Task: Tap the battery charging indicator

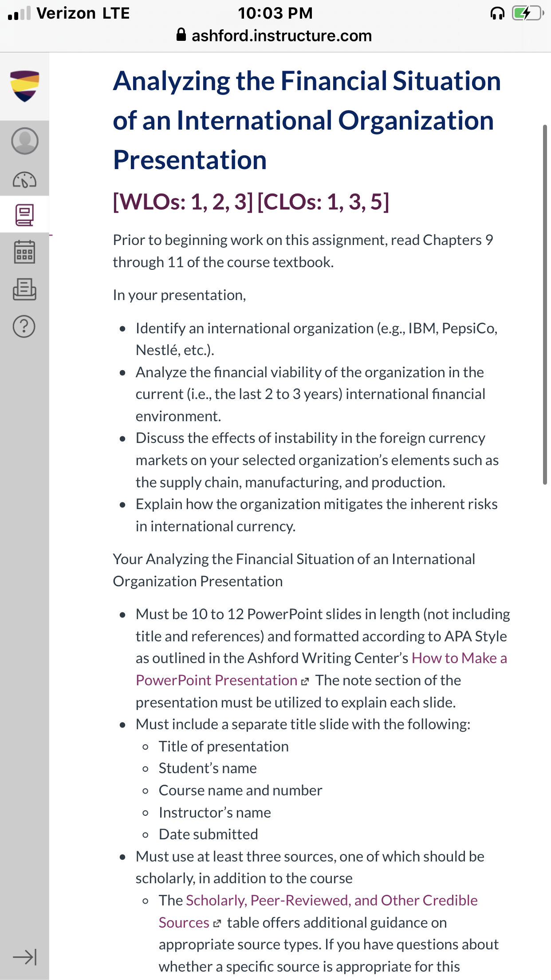Action: pos(527,13)
